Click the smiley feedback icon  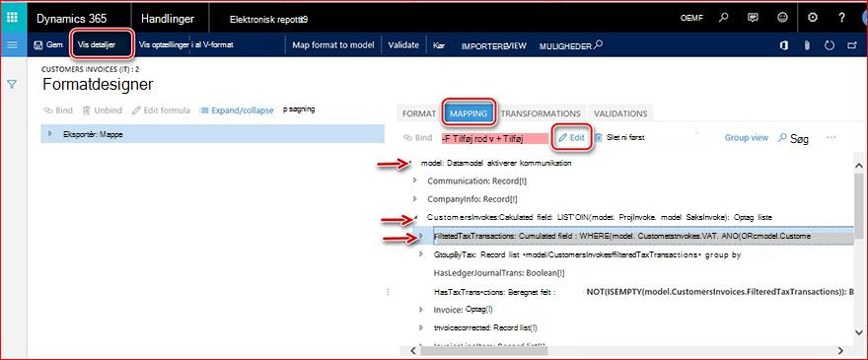pos(782,18)
